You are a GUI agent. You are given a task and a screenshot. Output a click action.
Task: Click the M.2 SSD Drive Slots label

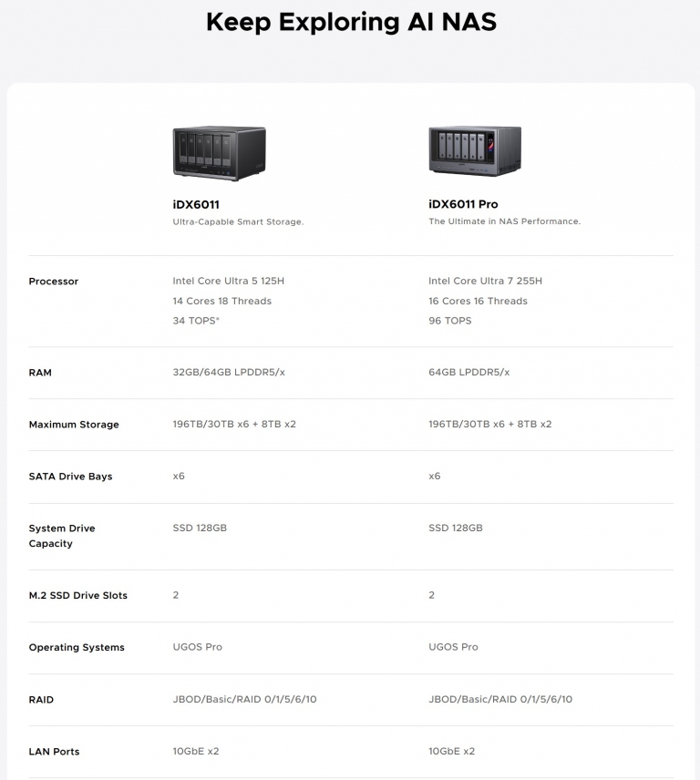point(78,595)
